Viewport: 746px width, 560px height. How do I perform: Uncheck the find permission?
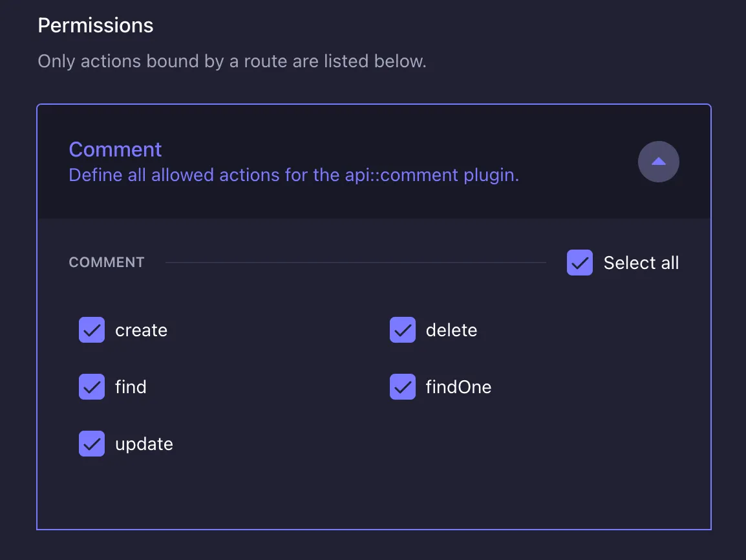pos(92,387)
